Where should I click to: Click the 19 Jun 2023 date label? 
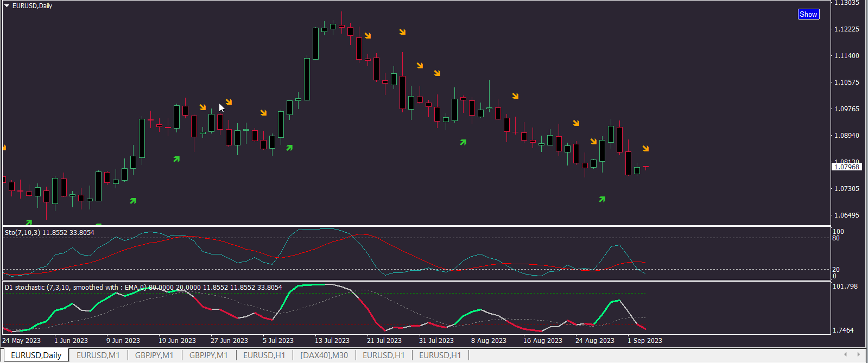pos(177,341)
